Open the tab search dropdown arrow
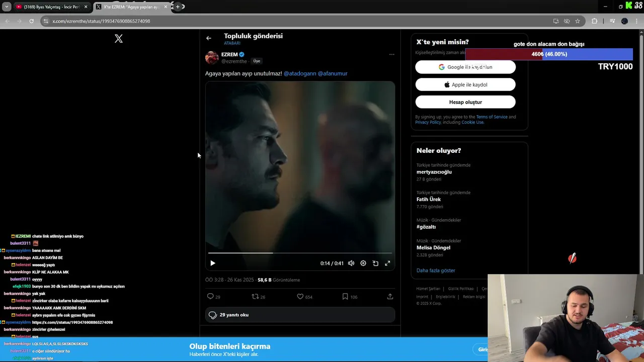The image size is (644, 362). 7,7
